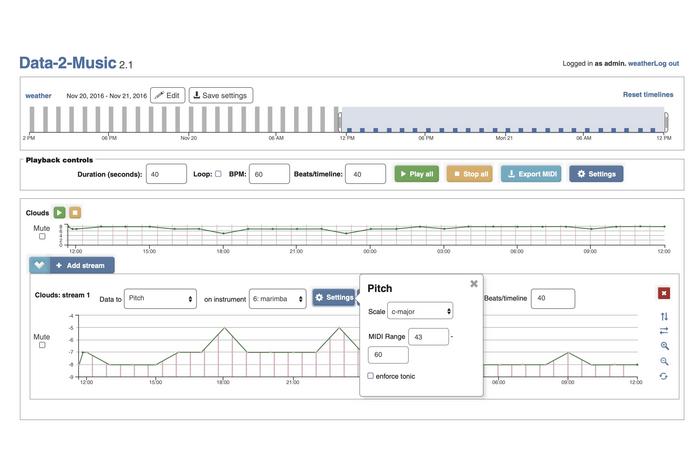Image resolution: width=700 pixels, height=453 pixels.
Task: Reset the stream chart with refresh icon
Action: [664, 376]
